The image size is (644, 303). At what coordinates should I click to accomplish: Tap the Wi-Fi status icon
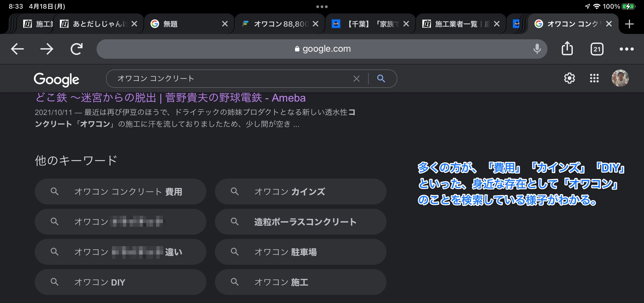[x=597, y=6]
